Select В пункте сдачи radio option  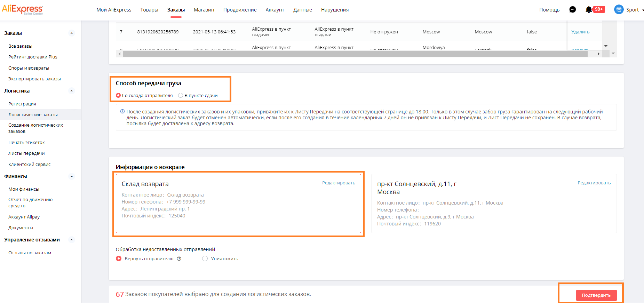pos(181,95)
